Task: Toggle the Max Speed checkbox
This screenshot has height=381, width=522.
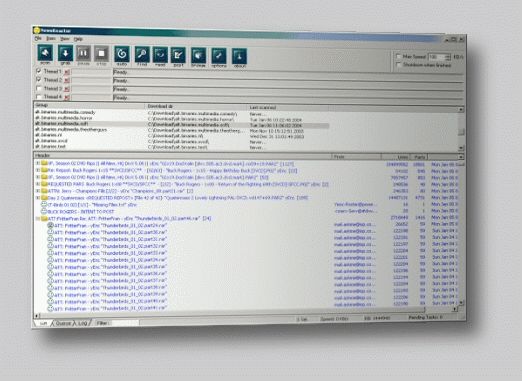Action: 398,56
